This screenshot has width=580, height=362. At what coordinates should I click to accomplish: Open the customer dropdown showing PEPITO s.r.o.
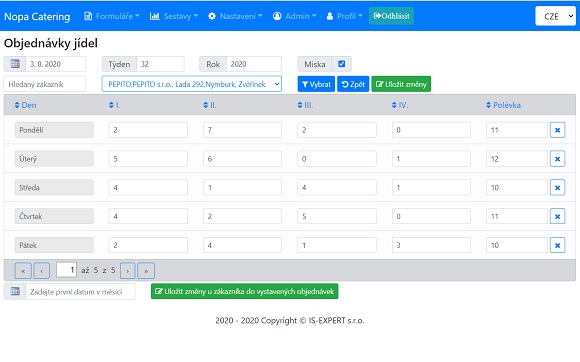click(192, 84)
